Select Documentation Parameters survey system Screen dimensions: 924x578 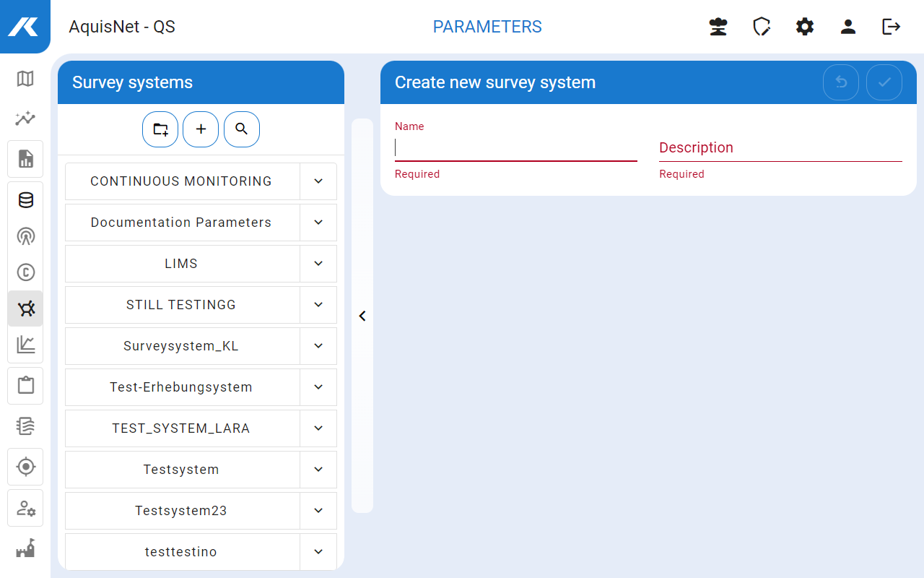tap(181, 223)
